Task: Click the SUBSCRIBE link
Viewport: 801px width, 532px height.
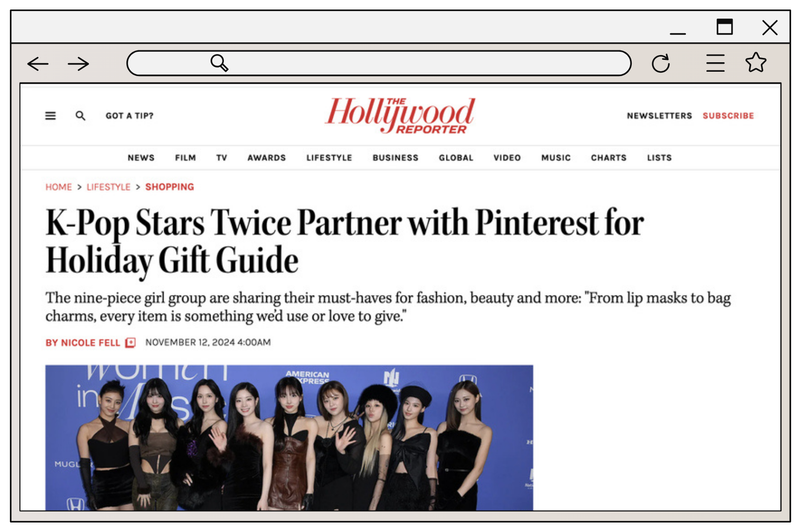Action: click(x=728, y=115)
